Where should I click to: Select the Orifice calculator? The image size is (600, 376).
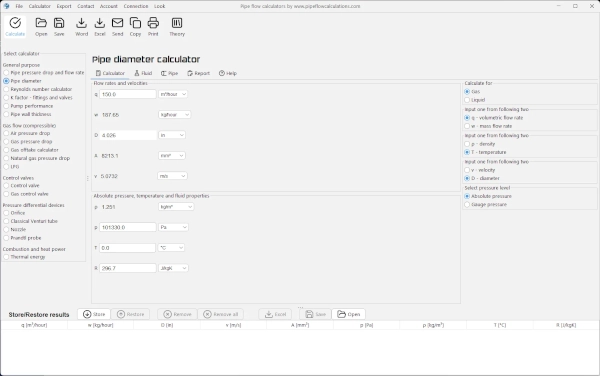[x=14, y=213]
